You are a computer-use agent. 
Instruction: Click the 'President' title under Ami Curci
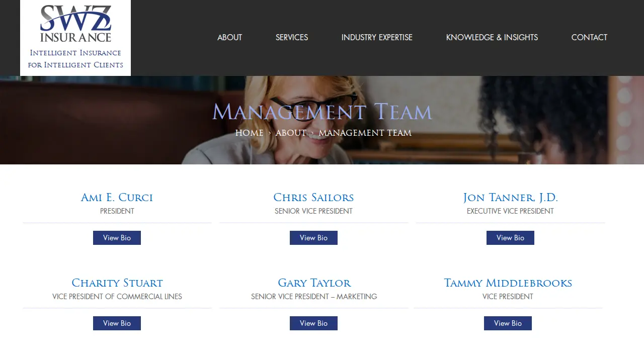[x=117, y=211]
